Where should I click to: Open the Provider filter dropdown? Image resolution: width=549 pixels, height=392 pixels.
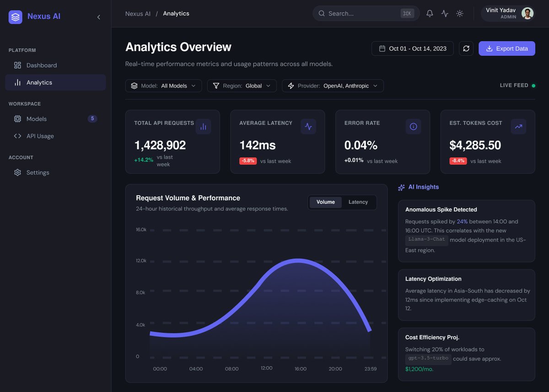coord(333,86)
